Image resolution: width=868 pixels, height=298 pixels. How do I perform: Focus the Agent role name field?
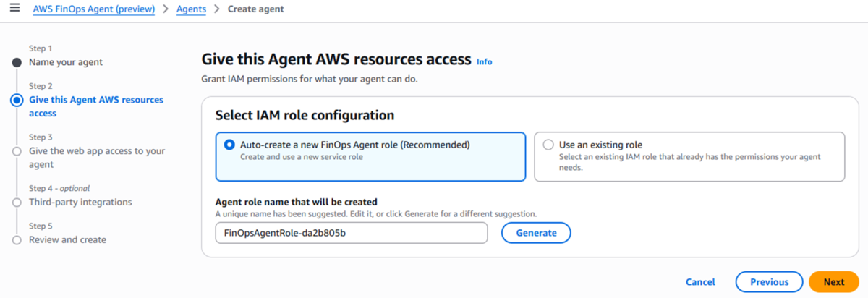pos(352,233)
